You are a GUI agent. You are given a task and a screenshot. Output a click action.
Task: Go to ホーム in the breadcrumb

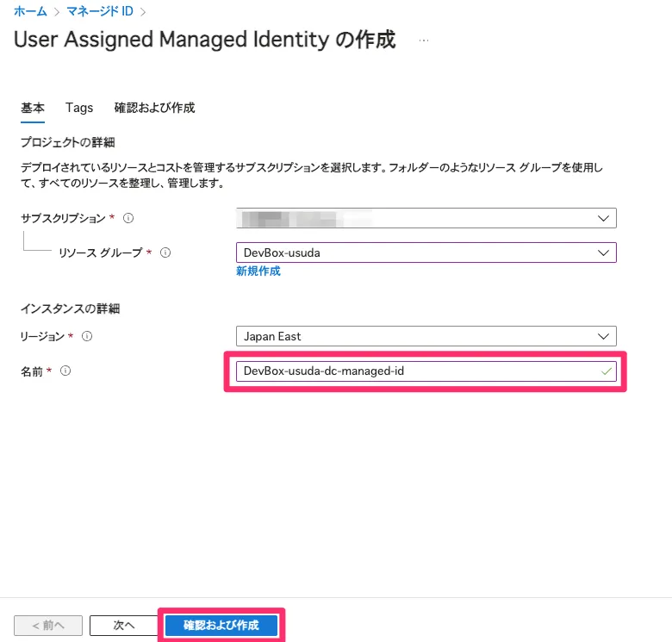30,11
